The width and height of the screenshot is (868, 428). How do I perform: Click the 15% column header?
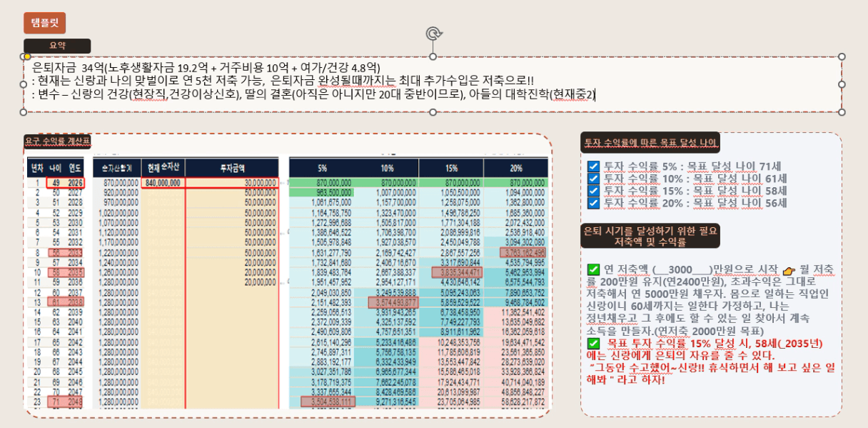pos(450,169)
